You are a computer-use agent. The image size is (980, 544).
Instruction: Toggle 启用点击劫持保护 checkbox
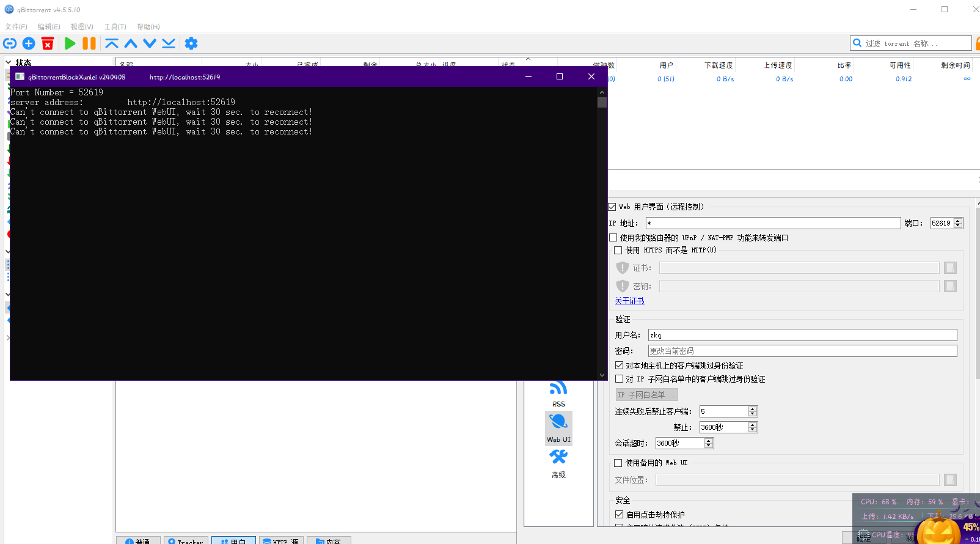tap(620, 515)
